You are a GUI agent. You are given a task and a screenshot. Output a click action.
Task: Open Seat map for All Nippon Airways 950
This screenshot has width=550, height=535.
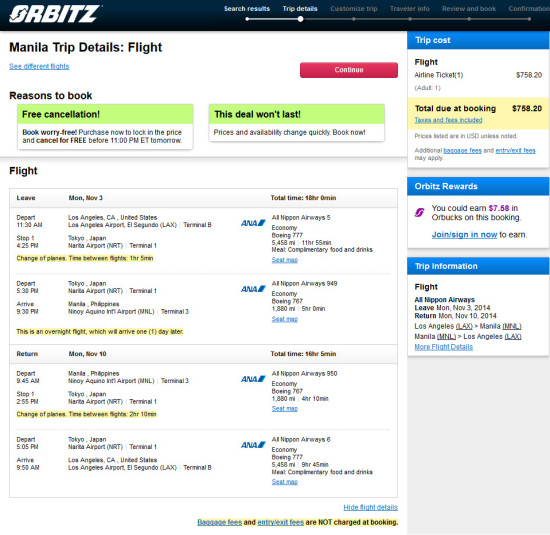tap(284, 409)
